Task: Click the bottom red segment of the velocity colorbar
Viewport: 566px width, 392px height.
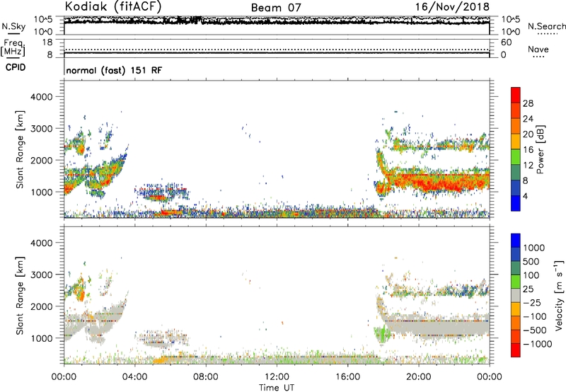Action: [x=516, y=350]
